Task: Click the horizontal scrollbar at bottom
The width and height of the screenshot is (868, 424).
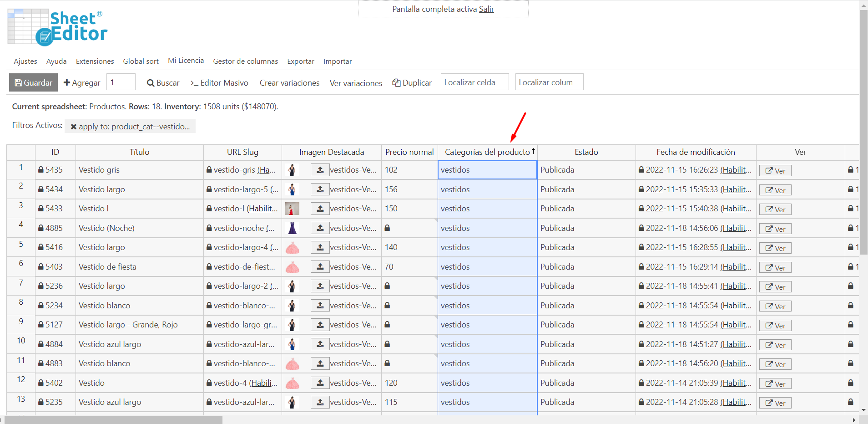Action: pos(114,420)
